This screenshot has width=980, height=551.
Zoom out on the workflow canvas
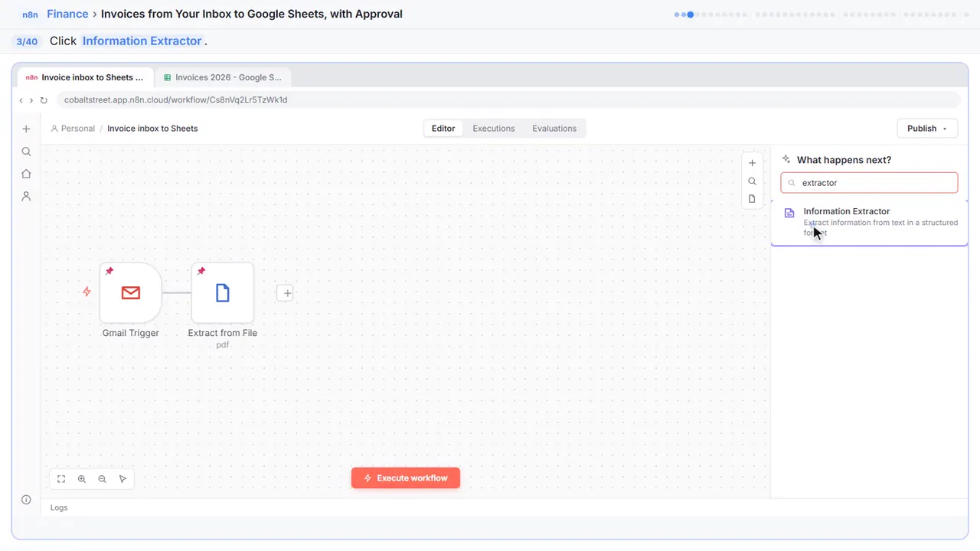103,479
